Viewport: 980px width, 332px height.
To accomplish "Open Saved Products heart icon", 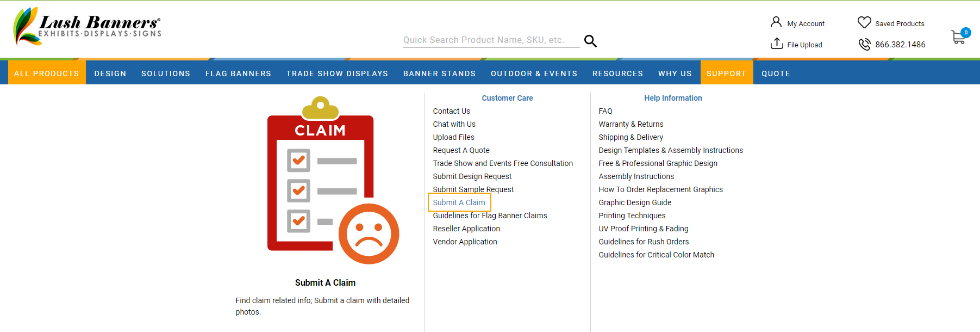I will point(864,22).
